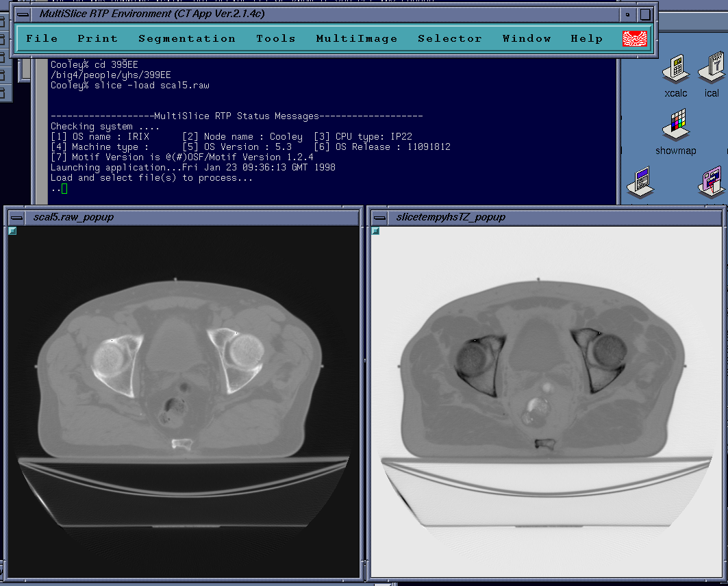Image resolution: width=728 pixels, height=586 pixels.
Task: Click the "slice -load scal5.raw" command line
Action: coord(152,86)
